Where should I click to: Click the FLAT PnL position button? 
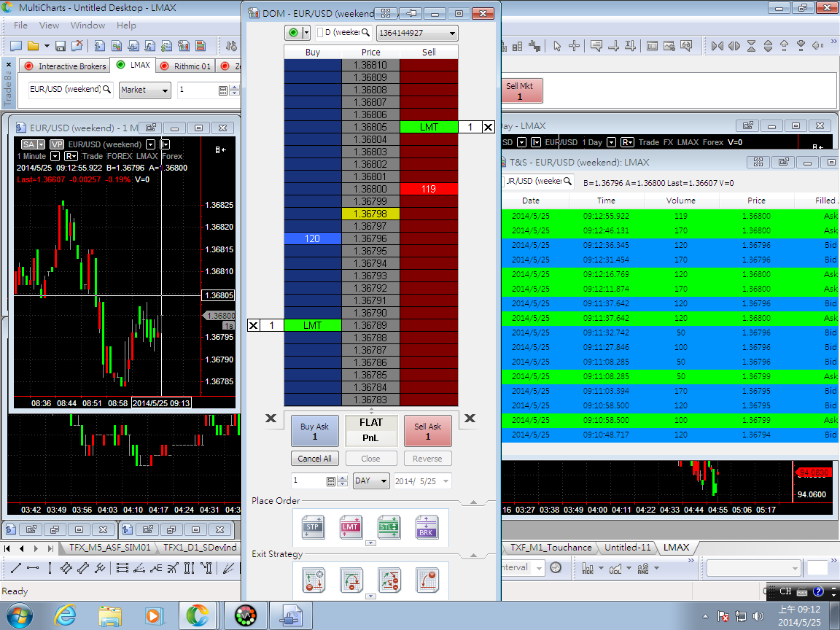[370, 430]
